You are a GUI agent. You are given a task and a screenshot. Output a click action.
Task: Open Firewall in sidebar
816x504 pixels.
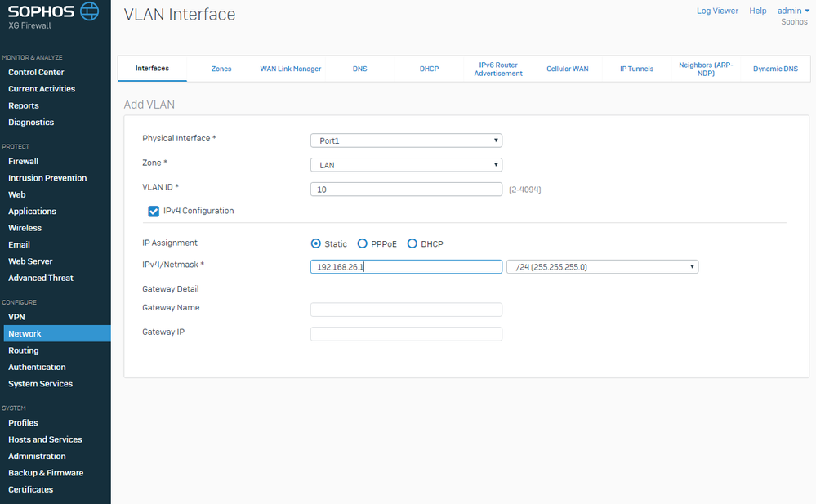[23, 162]
